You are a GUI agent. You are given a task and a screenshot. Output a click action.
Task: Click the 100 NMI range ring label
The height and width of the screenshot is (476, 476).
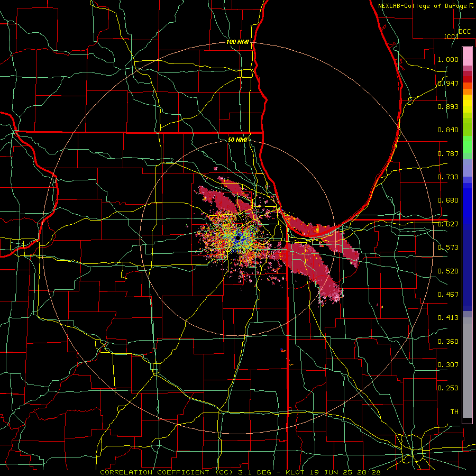[237, 42]
